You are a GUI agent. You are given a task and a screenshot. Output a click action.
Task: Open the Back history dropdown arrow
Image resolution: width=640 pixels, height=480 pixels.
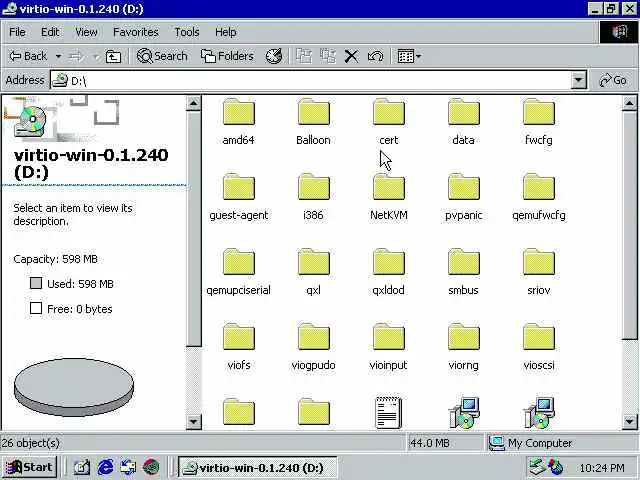point(58,56)
